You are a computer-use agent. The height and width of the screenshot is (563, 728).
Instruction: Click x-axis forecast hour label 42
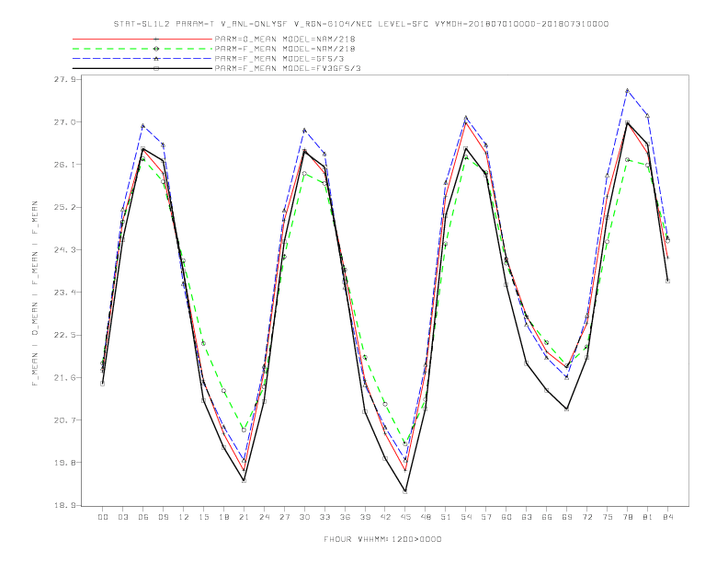point(385,517)
